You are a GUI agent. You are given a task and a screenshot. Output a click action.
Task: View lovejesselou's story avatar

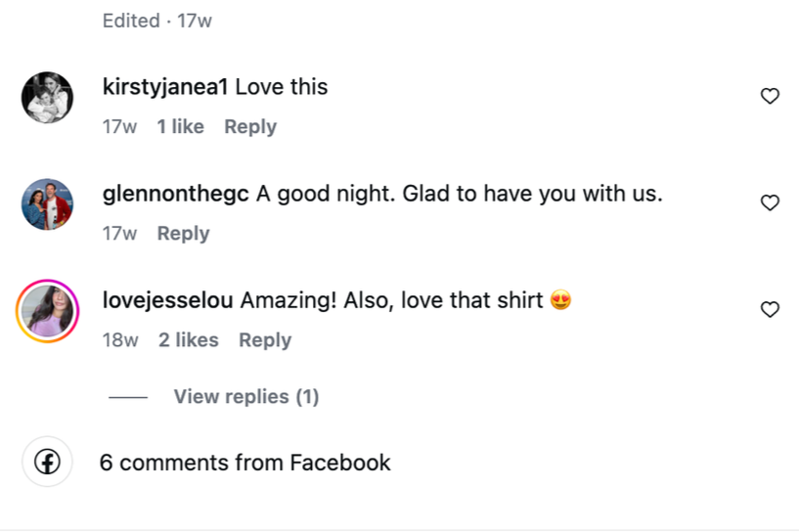tap(47, 312)
